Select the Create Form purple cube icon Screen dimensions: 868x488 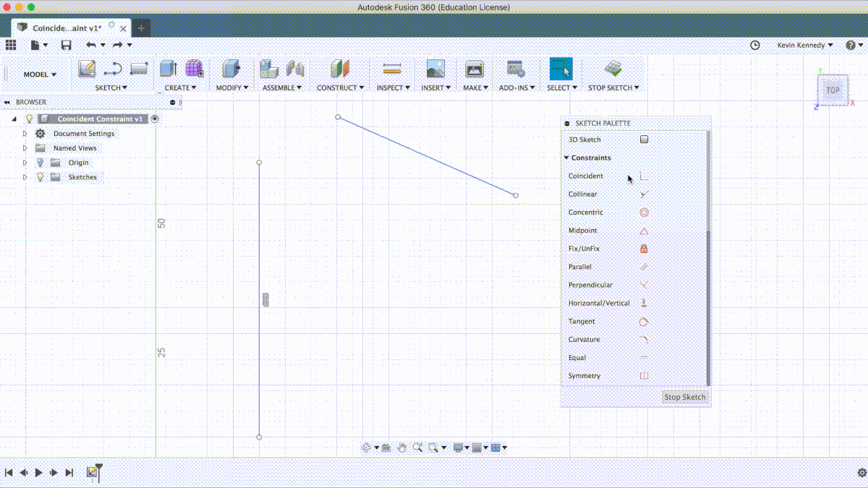click(195, 69)
